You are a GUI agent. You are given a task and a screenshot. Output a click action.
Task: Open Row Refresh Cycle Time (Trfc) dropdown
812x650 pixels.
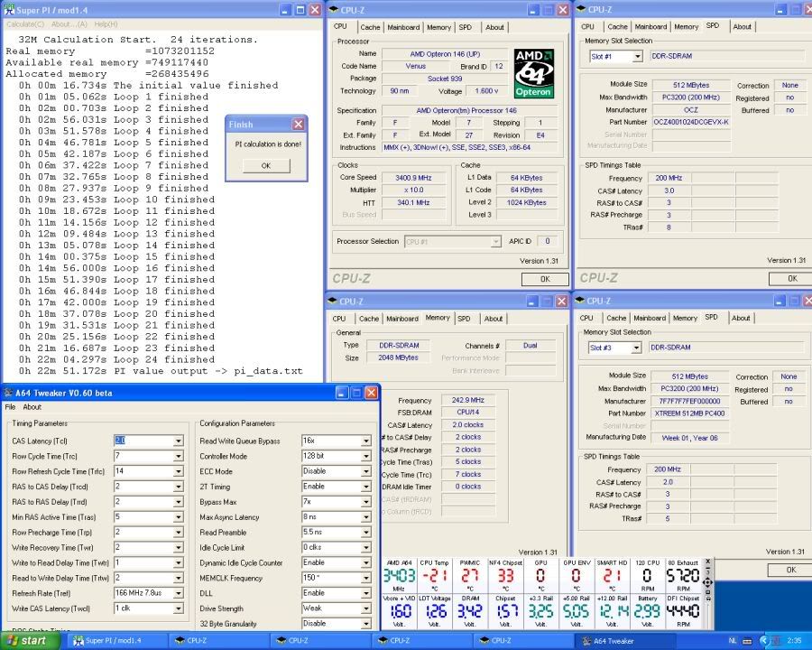[x=178, y=471]
